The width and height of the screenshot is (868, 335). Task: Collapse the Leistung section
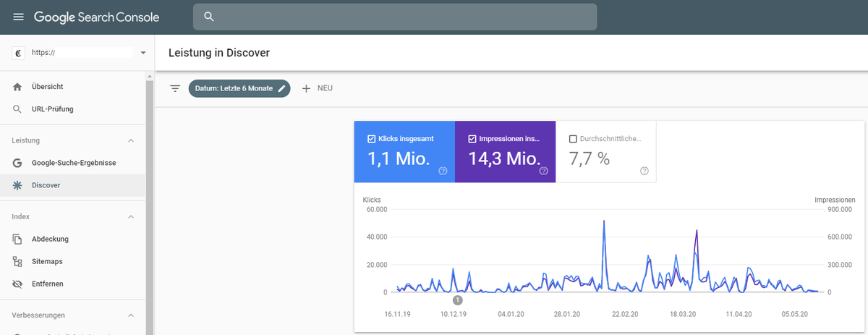coord(131,140)
